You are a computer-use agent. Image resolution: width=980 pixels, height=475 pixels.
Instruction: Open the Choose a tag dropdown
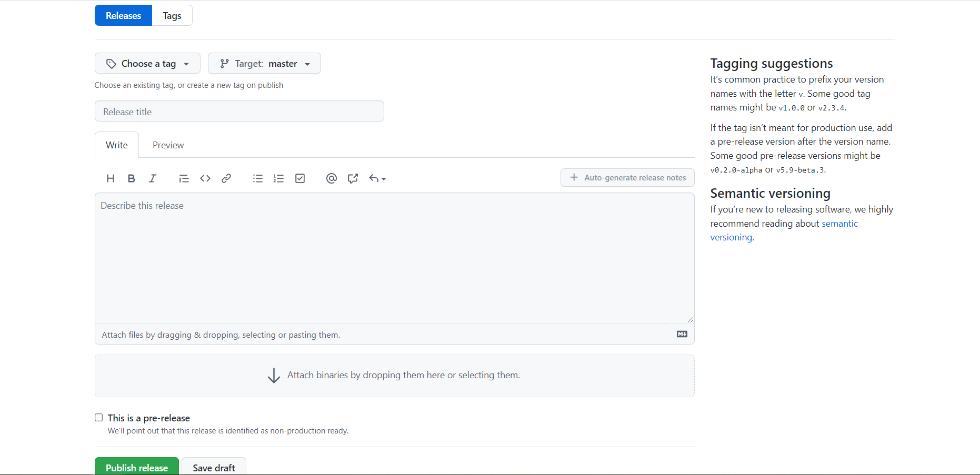pos(147,63)
